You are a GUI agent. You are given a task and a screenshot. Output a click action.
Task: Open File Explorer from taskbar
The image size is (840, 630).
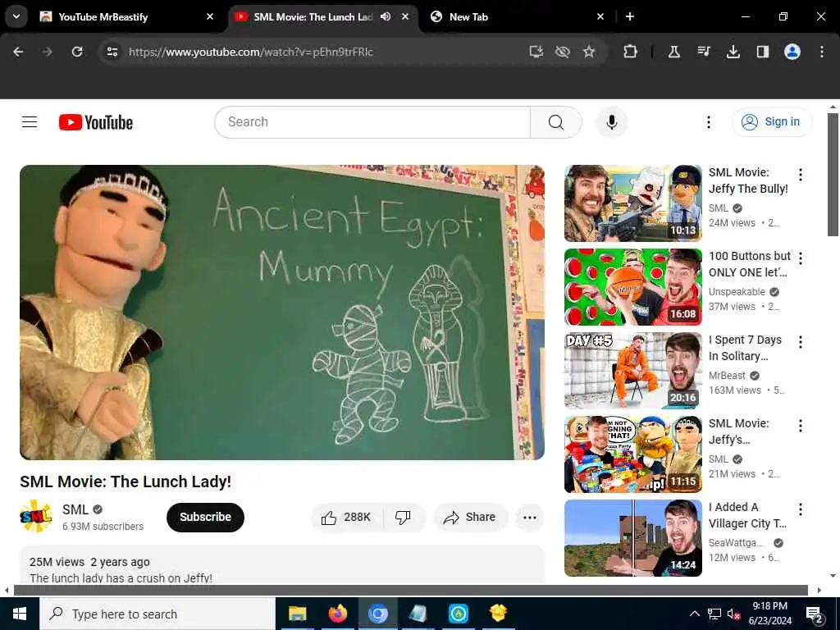[297, 614]
